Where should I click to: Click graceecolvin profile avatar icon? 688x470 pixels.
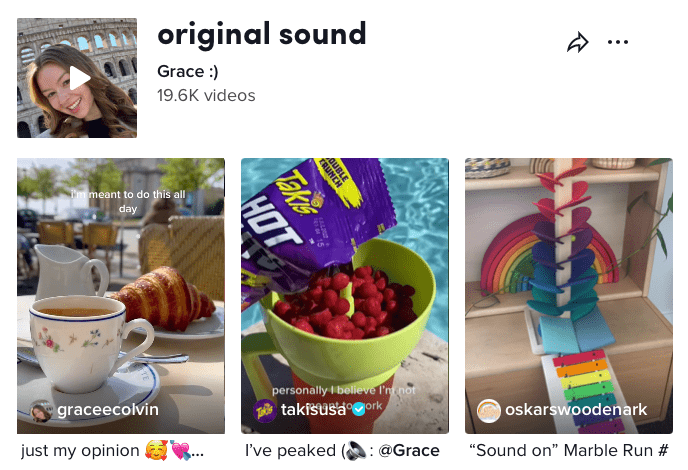point(41,411)
